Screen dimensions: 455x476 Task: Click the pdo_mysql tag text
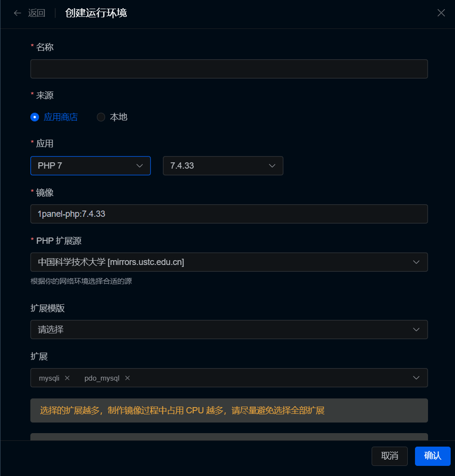coord(102,378)
